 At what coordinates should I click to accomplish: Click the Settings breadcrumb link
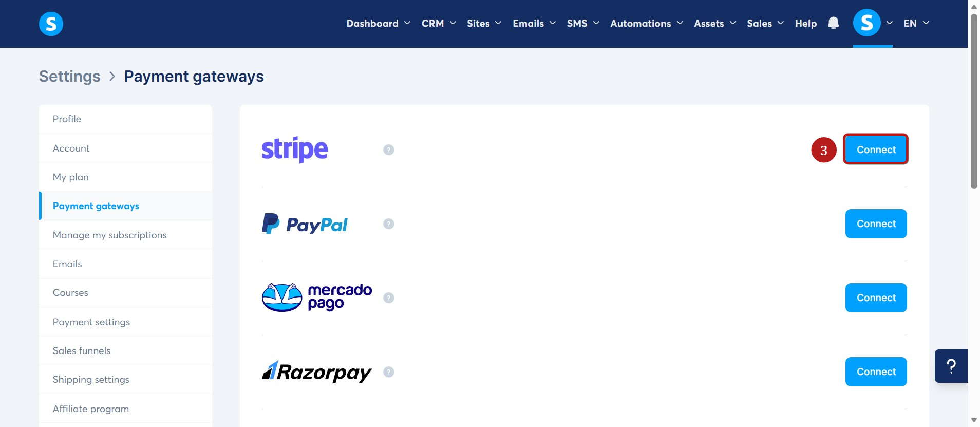click(x=70, y=76)
